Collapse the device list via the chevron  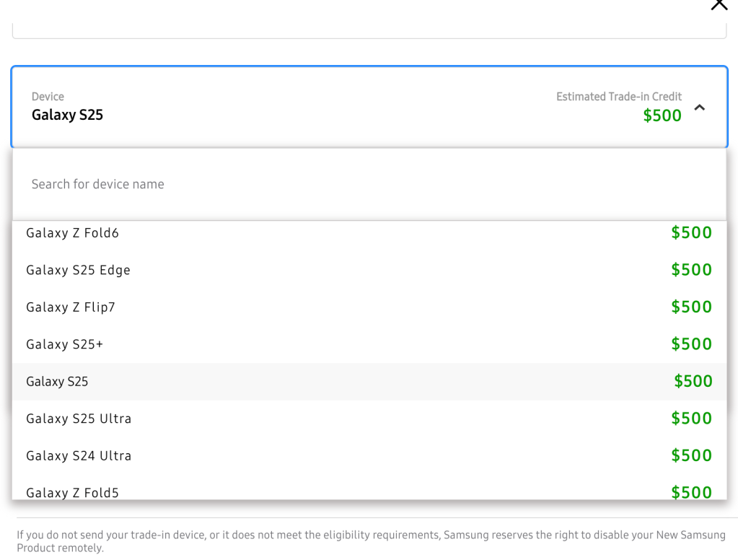coord(698,107)
